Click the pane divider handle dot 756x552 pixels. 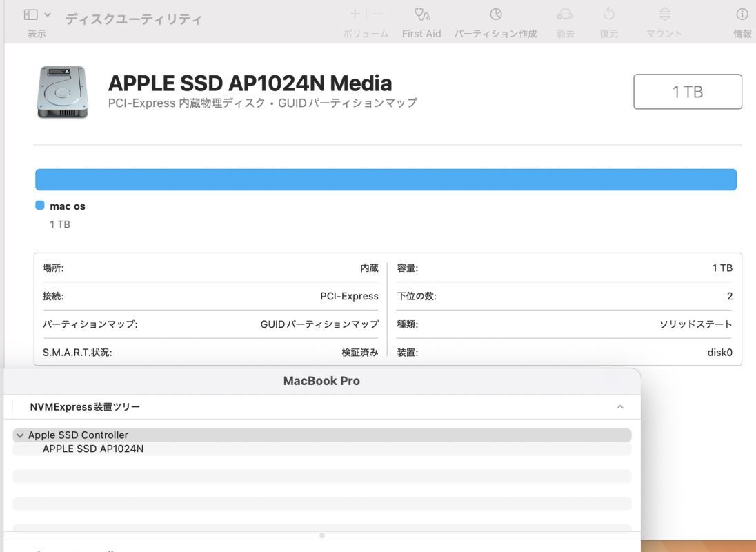(x=322, y=535)
